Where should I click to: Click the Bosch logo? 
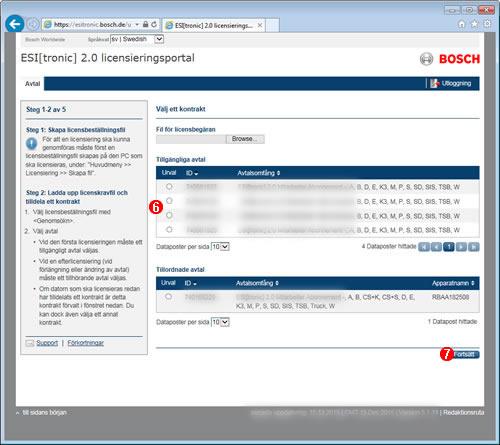(450, 59)
